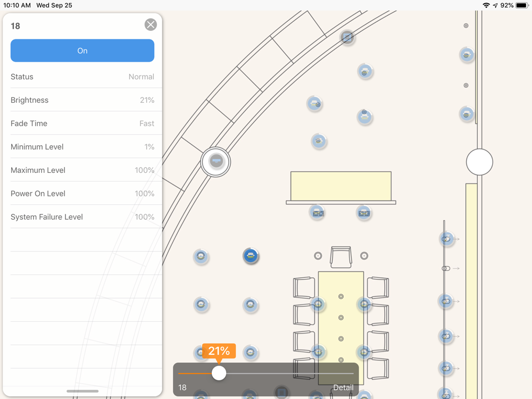The width and height of the screenshot is (532, 399).
Task: Tap the white brightness slider knob
Action: coord(219,373)
